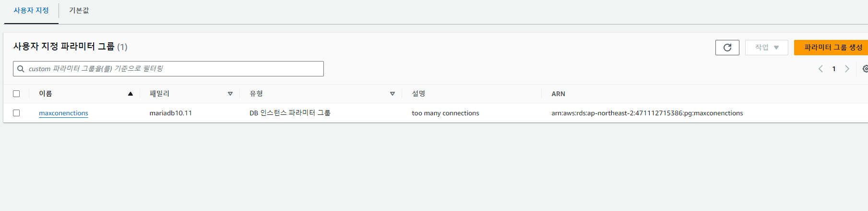Click the ARN column header
The image size is (868, 211).
coord(558,94)
